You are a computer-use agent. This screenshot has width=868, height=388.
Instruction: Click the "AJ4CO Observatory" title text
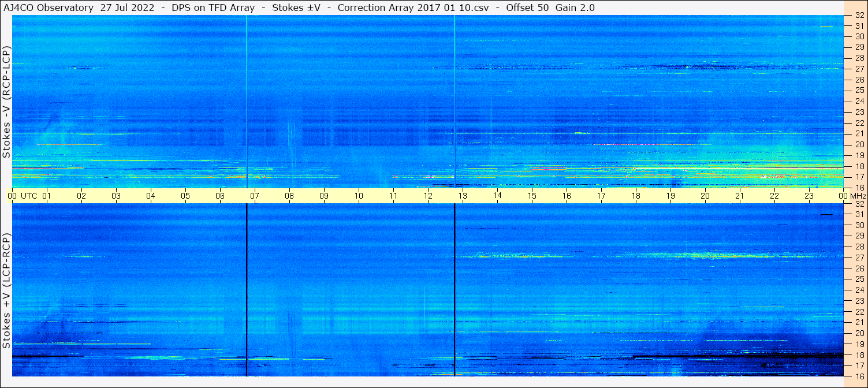pyautogui.click(x=48, y=8)
